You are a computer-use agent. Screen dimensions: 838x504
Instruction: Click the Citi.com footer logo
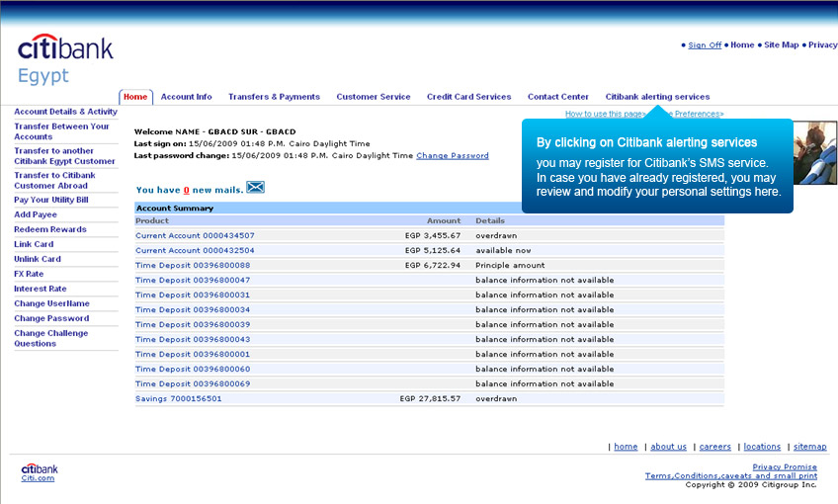tap(39, 472)
